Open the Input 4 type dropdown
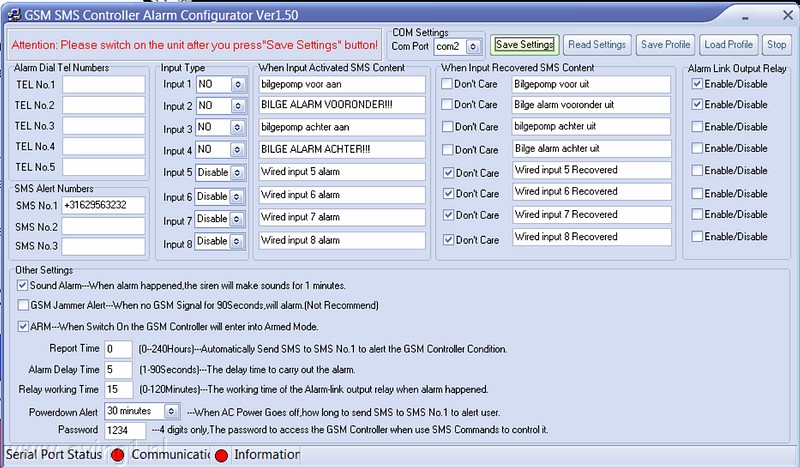 (237, 150)
